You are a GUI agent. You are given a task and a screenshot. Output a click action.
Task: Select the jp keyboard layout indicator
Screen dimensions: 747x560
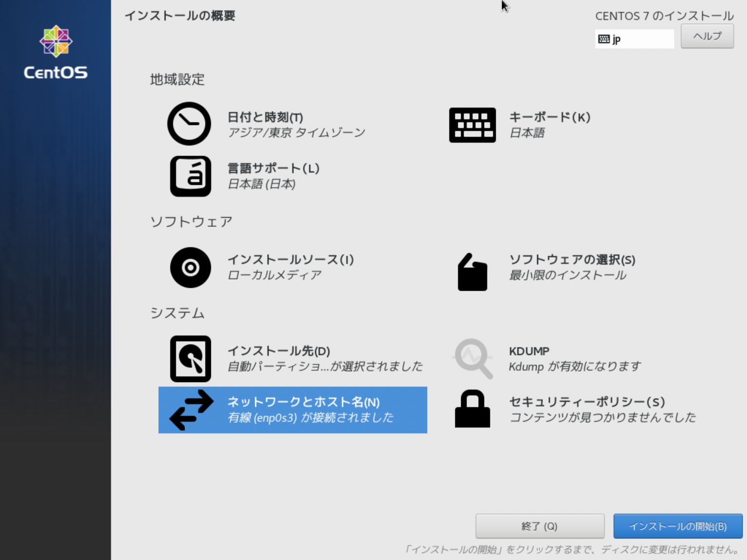635,39
